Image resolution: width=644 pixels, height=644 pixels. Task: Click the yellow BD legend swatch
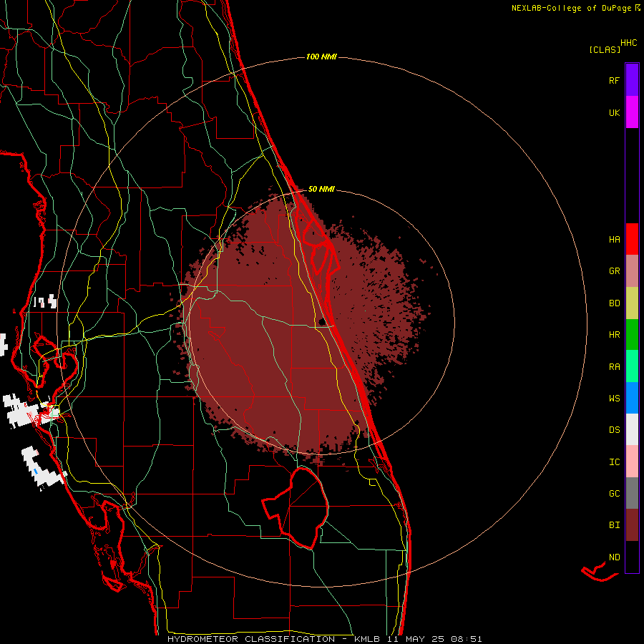pos(632,303)
